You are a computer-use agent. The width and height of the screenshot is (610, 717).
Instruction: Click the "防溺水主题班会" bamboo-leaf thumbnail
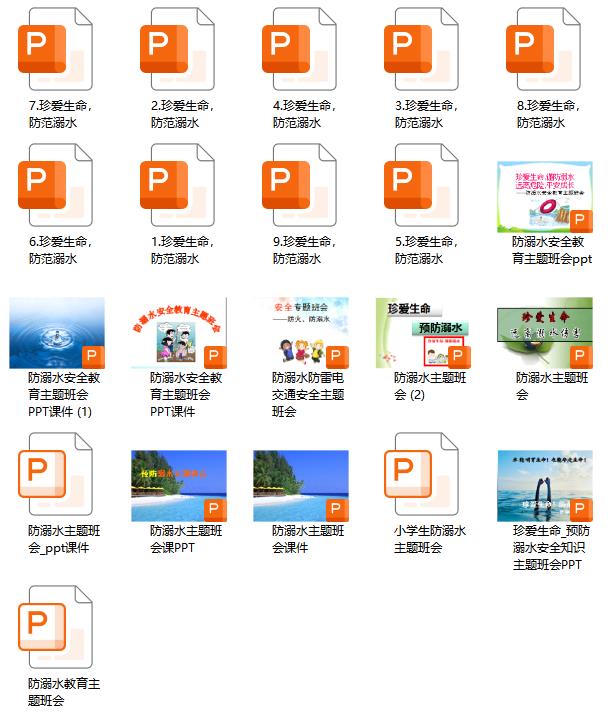[544, 333]
